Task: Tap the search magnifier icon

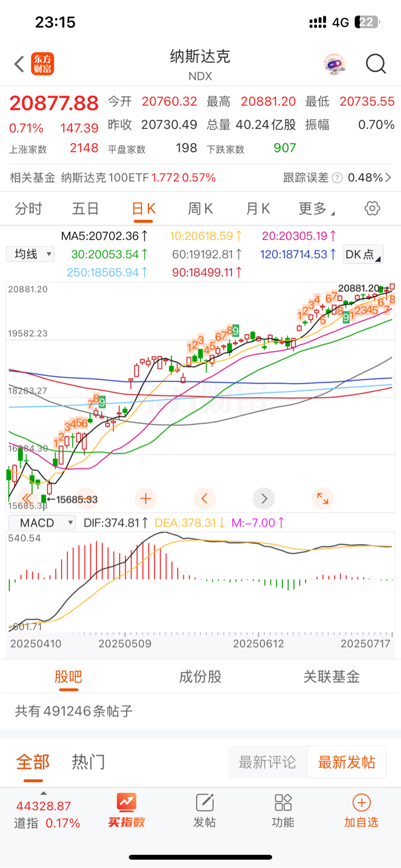Action: click(x=375, y=64)
